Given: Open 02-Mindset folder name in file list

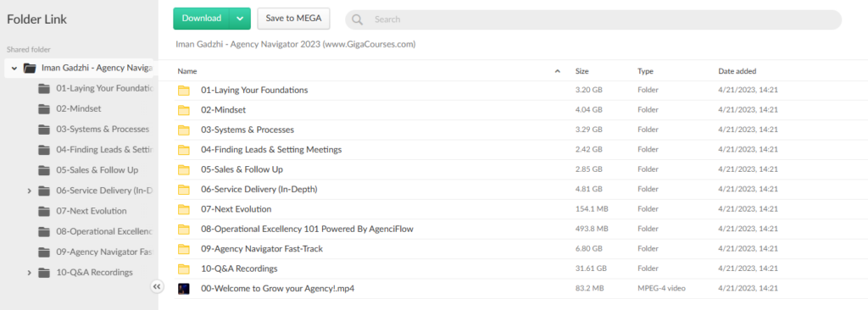Looking at the screenshot, I should 223,110.
